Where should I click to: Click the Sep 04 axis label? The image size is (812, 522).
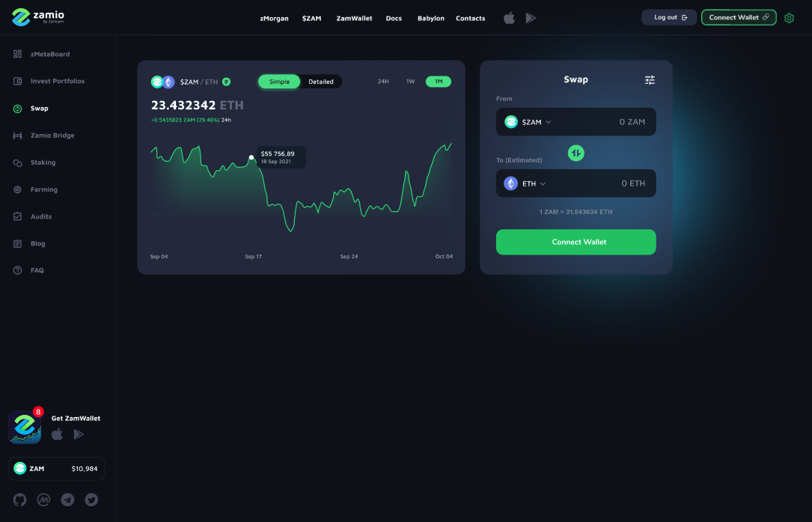tap(159, 257)
